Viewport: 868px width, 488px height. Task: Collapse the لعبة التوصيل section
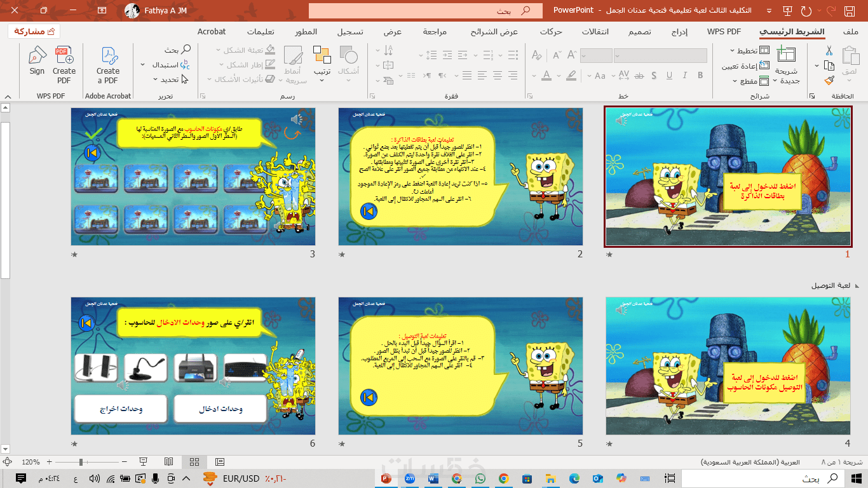coord(857,286)
